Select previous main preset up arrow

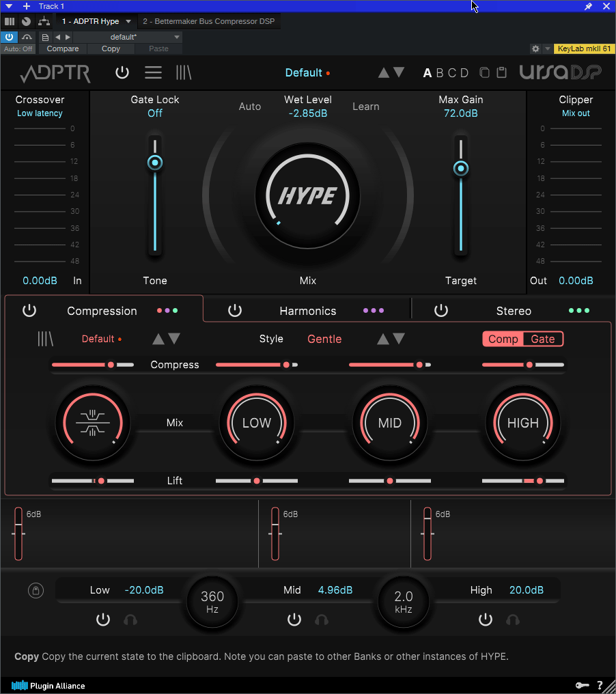point(384,72)
